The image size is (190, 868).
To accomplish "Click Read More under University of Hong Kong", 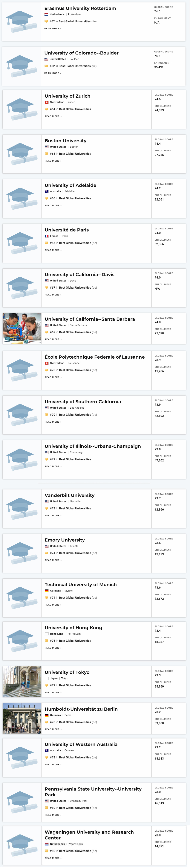I will click(x=53, y=648).
